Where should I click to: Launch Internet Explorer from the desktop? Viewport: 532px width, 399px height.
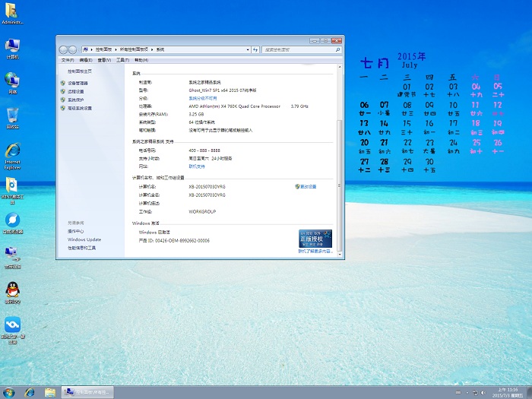pyautogui.click(x=12, y=151)
